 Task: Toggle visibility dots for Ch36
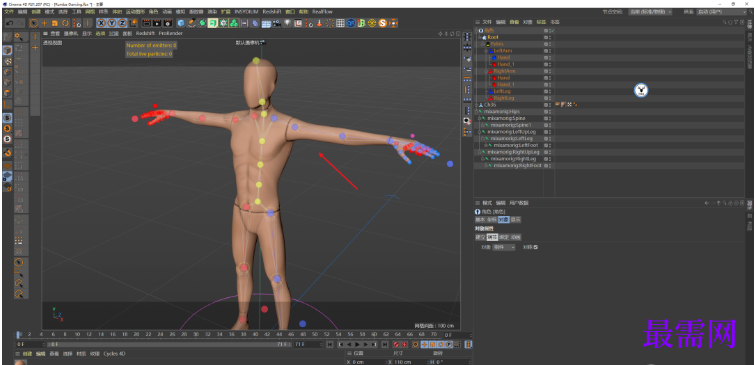(550, 104)
